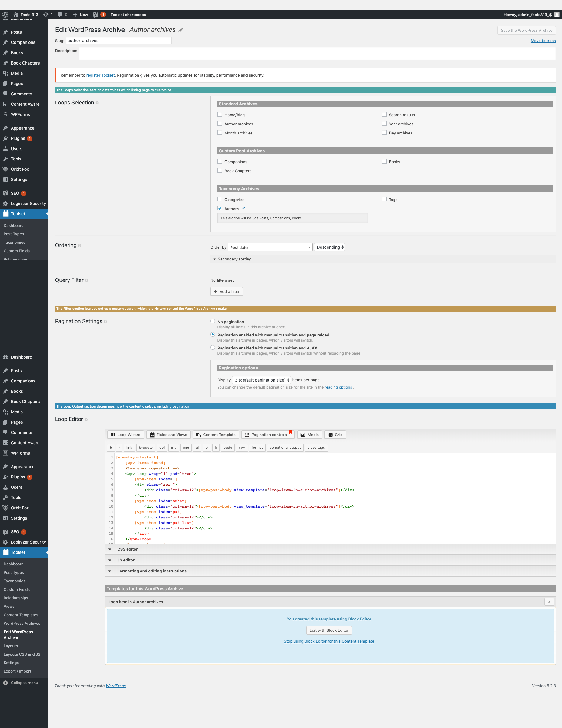Click the updates icon in admin bar
Screen dimensions: 562x728
(46, 15)
